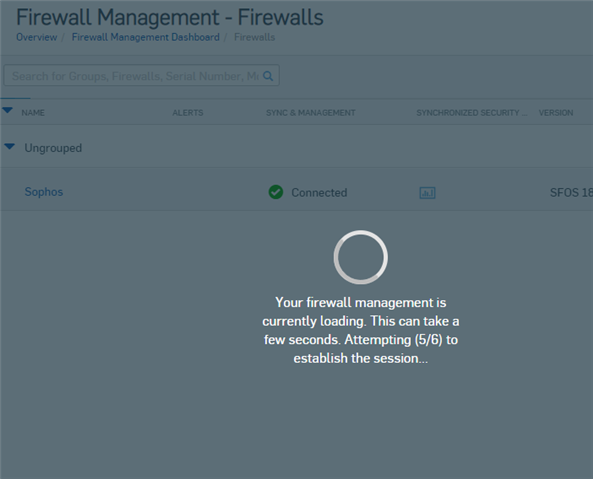593x479 pixels.
Task: Select the Ungrouped group label
Action: (x=53, y=148)
